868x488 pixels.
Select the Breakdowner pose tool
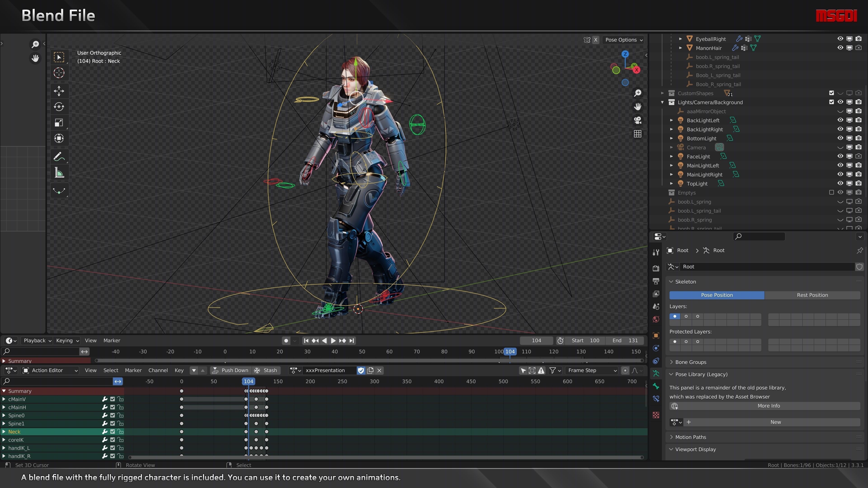[59, 191]
